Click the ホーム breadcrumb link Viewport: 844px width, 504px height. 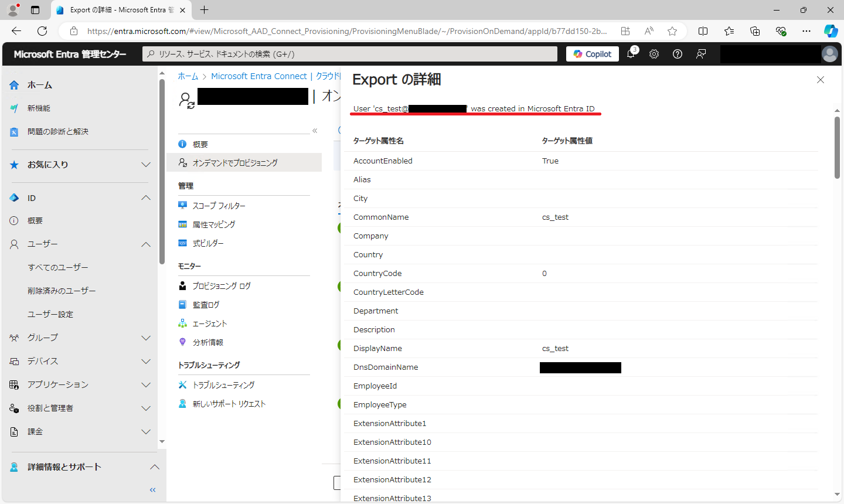pos(188,76)
